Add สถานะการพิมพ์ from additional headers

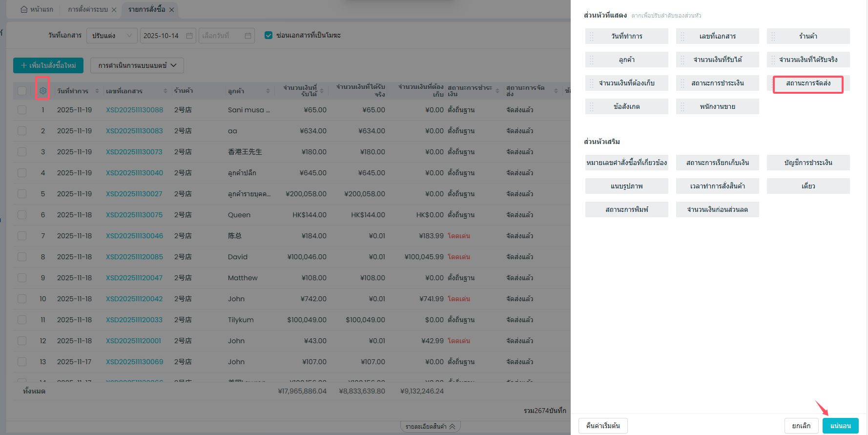[626, 209]
